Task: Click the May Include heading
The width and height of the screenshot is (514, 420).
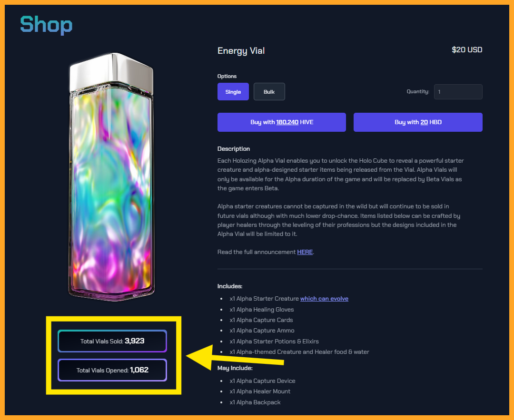Action: (235, 368)
